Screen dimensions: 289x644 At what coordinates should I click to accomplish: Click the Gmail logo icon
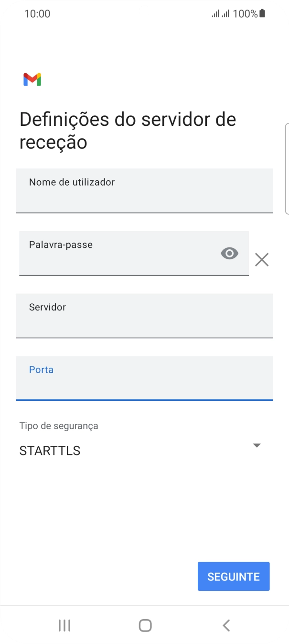[x=32, y=79]
